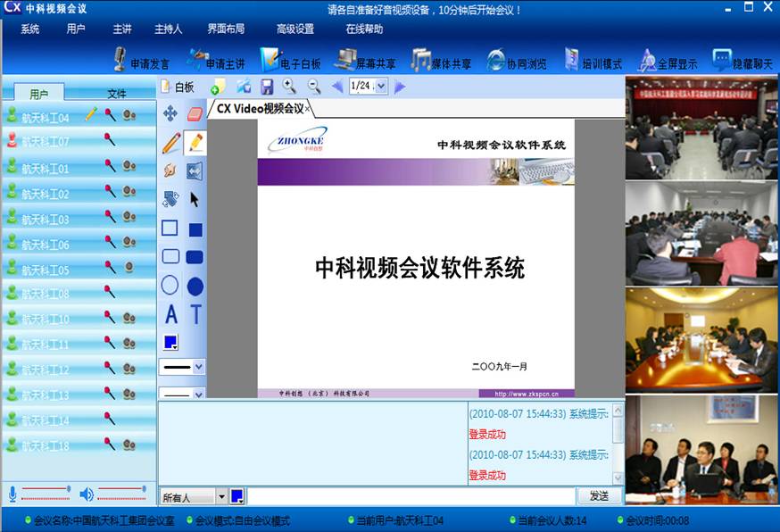Start 屏幕共享 screen sharing
780x532 pixels.
pyautogui.click(x=365, y=61)
